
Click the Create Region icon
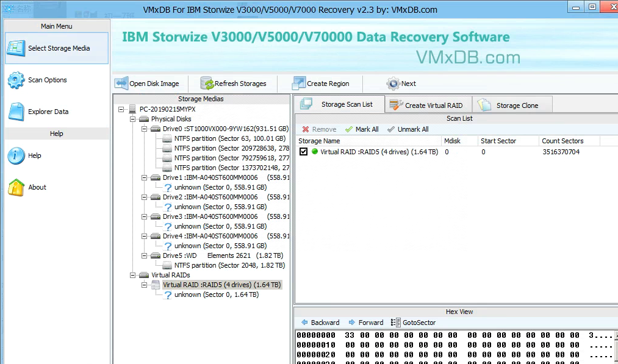[299, 84]
